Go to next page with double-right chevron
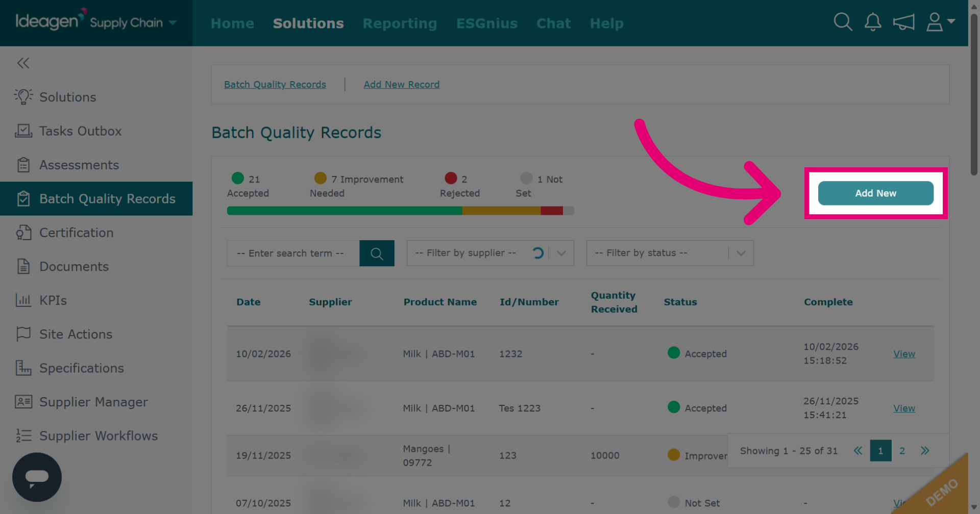 (925, 451)
